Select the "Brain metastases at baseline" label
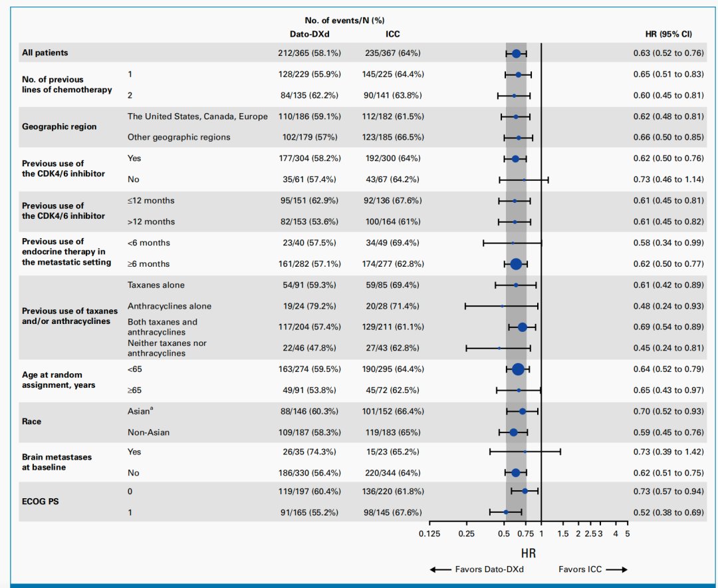The image size is (718, 588). pos(57,462)
